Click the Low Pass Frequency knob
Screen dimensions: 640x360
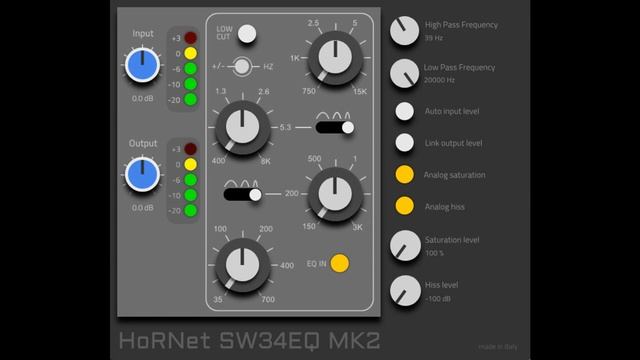[404, 73]
